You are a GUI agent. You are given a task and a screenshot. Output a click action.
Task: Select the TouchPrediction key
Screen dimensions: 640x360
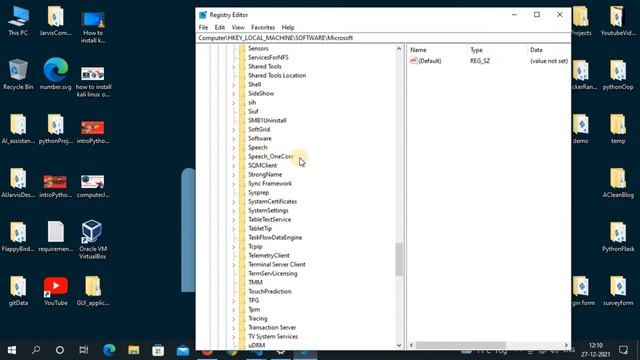(x=269, y=291)
